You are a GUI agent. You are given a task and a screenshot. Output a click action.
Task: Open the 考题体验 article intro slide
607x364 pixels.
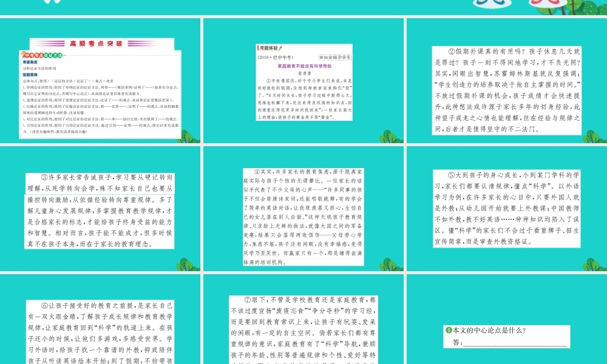coord(303,81)
